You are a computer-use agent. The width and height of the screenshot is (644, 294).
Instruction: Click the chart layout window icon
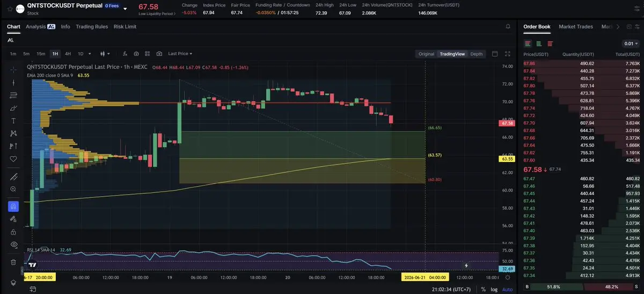coord(495,54)
